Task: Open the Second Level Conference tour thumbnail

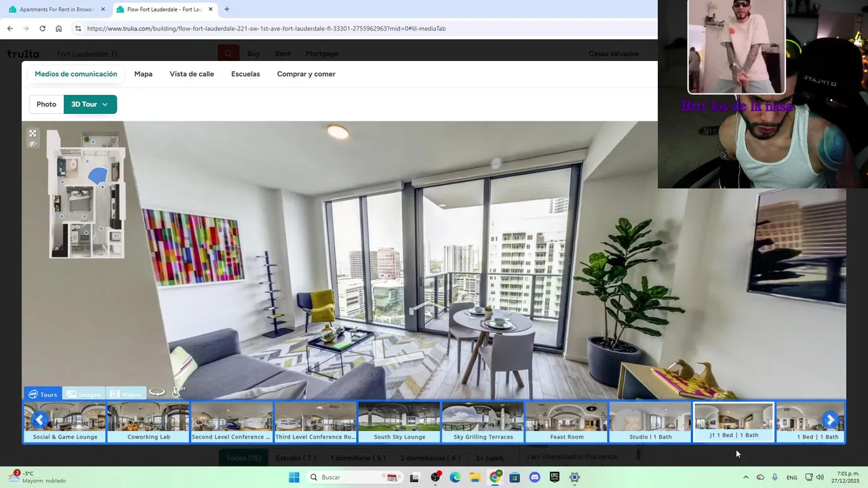Action: (x=232, y=422)
